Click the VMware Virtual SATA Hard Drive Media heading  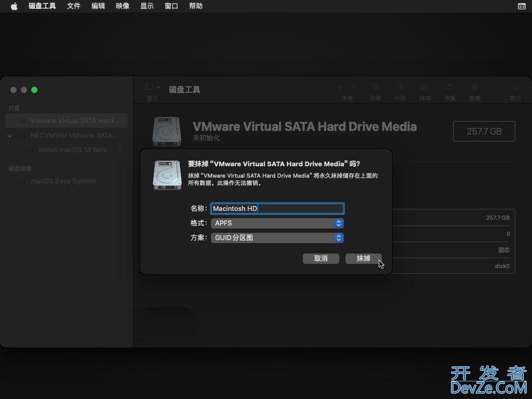tap(304, 127)
